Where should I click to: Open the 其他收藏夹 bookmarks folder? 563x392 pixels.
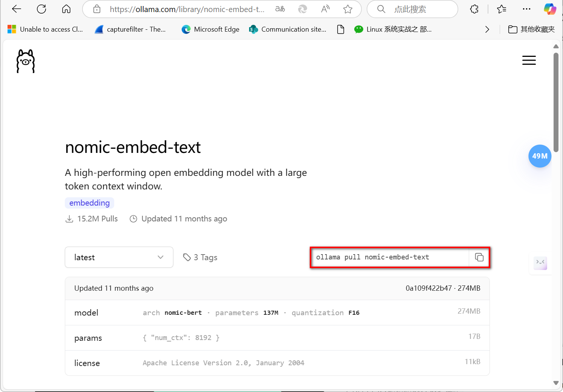click(x=531, y=29)
